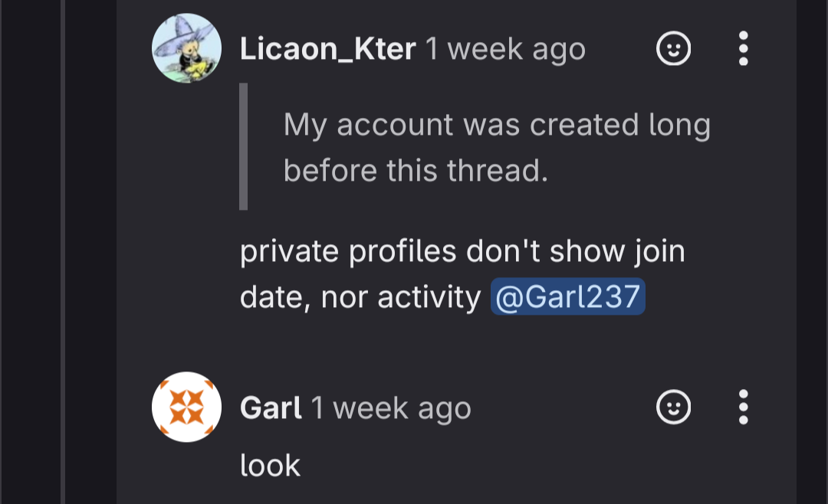Click quoted line "My account was created long"

tap(497, 126)
